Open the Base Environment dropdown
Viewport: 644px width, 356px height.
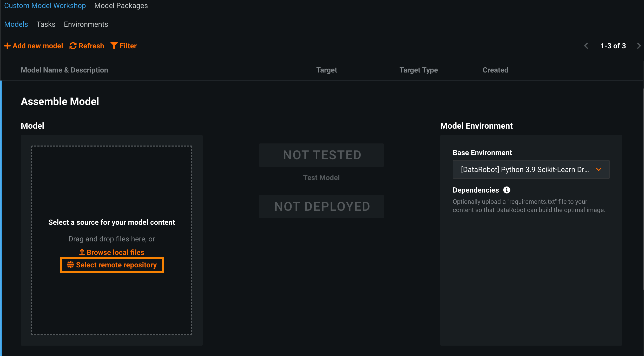525,169
